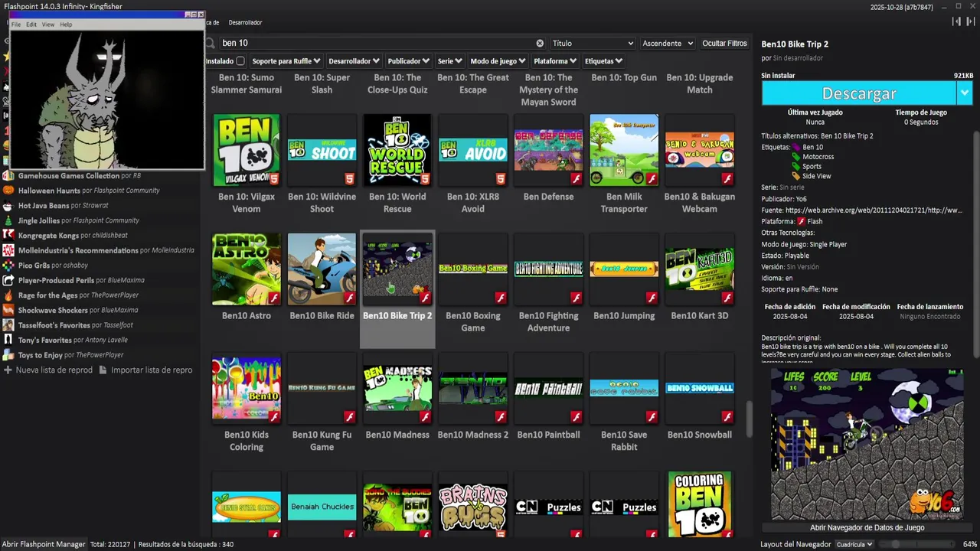The height and width of the screenshot is (551, 980).
Task: Click the Toys to Enjoy blocks icon
Action: pyautogui.click(x=8, y=355)
